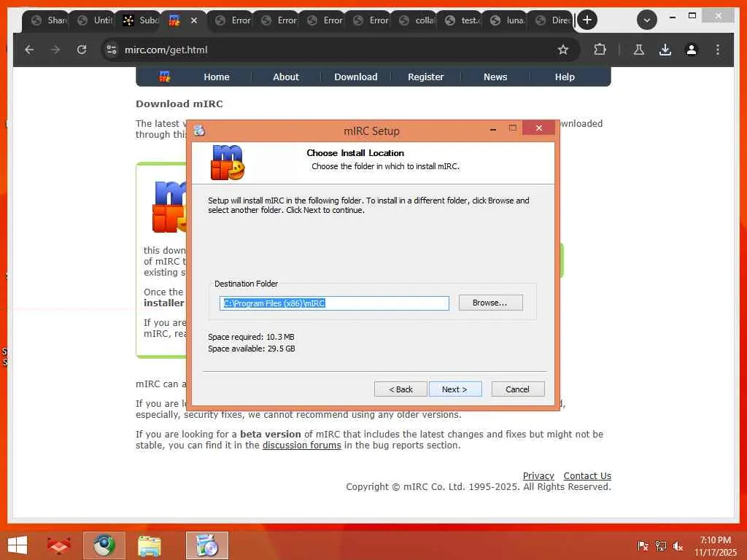Reload the mirc.com page
This screenshot has height=560, width=747.
pyautogui.click(x=82, y=50)
